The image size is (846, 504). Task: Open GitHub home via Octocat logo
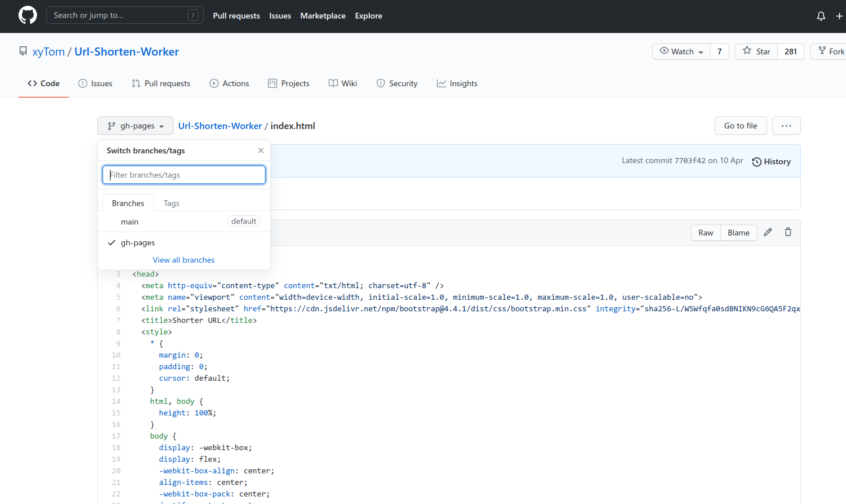tap(28, 15)
